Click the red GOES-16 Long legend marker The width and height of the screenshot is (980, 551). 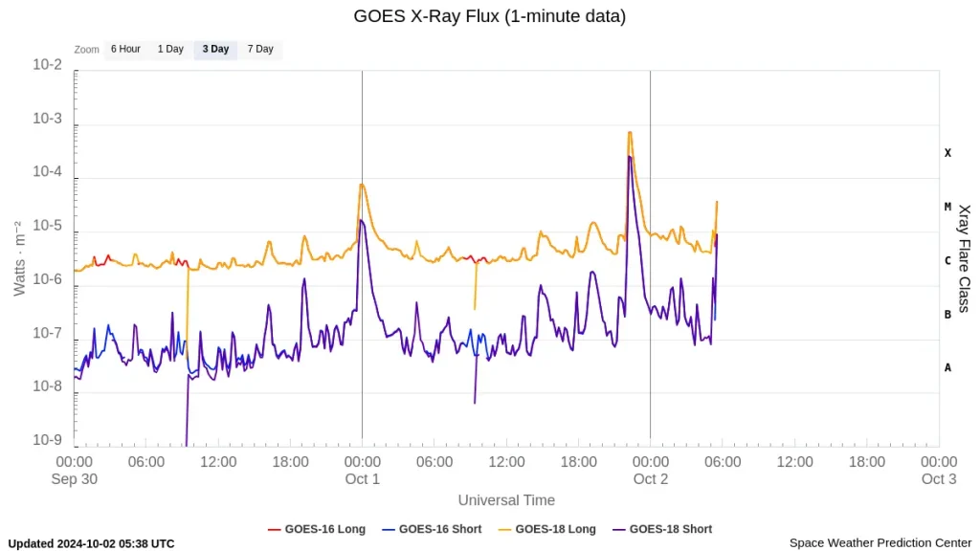272,529
